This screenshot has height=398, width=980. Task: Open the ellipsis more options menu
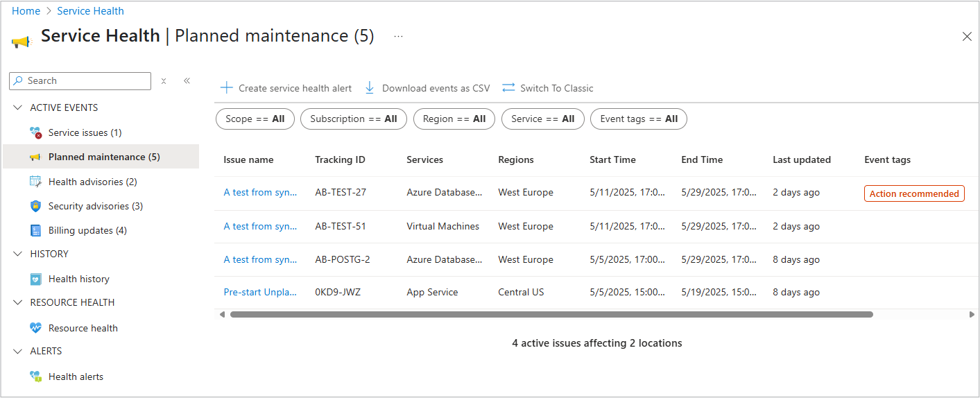pos(398,36)
